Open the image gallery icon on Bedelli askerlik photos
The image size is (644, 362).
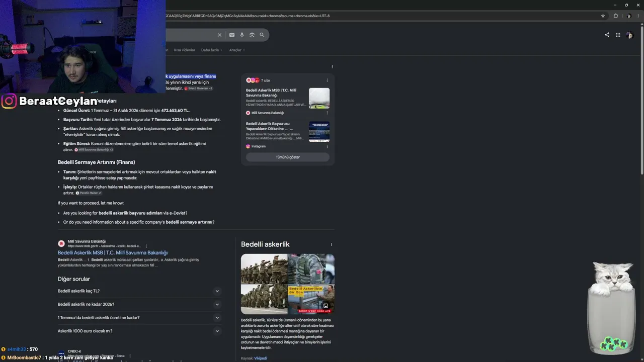pos(326,306)
